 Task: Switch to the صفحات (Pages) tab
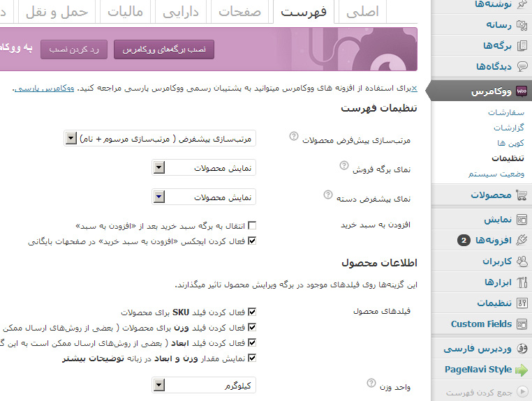(240, 12)
